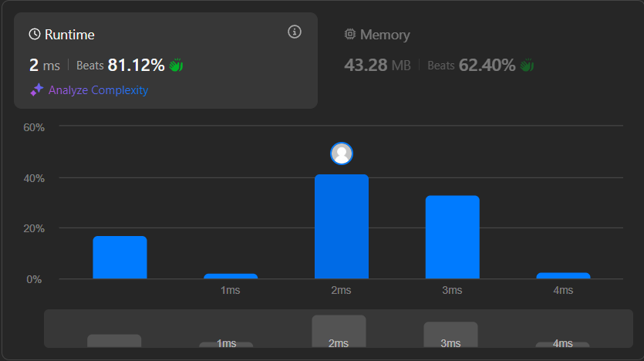644x361 pixels.
Task: Select the 3ms bar in the bottom overview strip
Action: (450, 334)
